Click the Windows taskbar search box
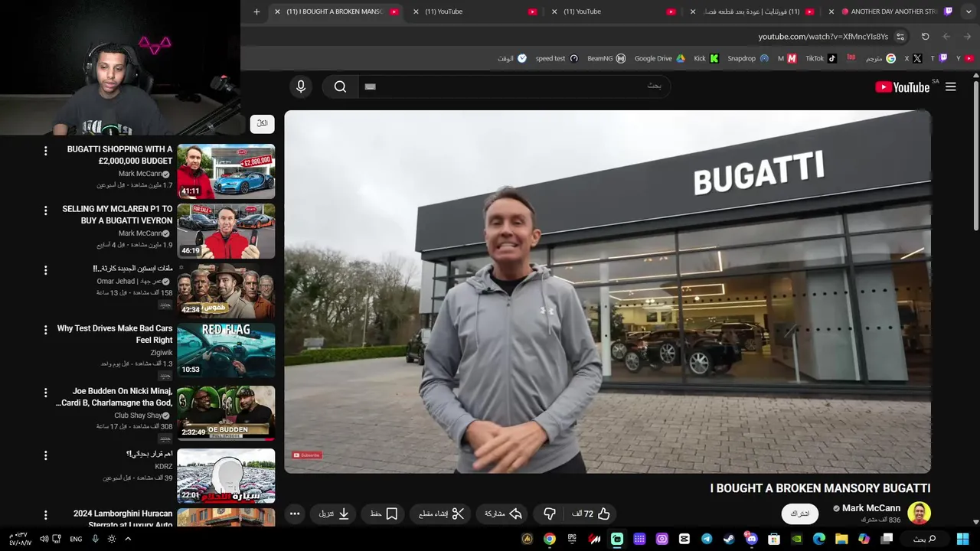 [x=924, y=539]
